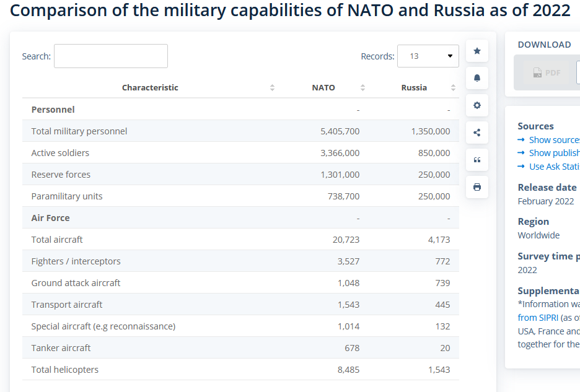
Task: Click NATO value 8,485
Action: (348, 370)
